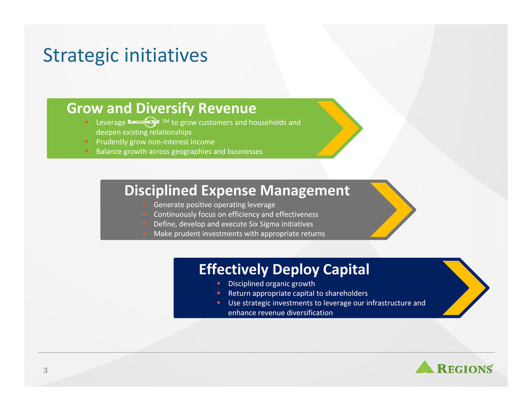Click the 'Disciplined organic growth' bullet
The height and width of the screenshot is (411, 532).
tap(271, 283)
